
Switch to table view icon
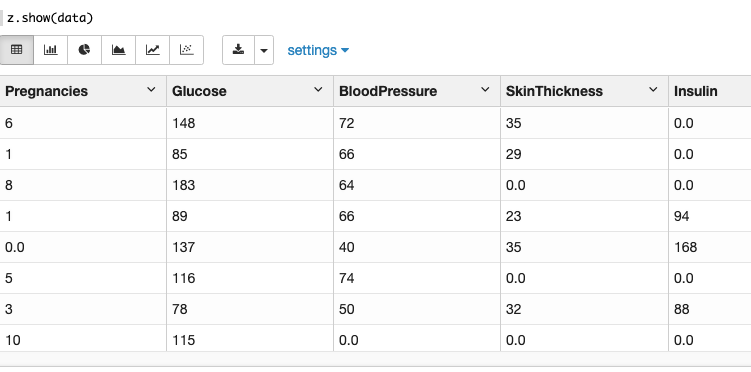[x=17, y=50]
